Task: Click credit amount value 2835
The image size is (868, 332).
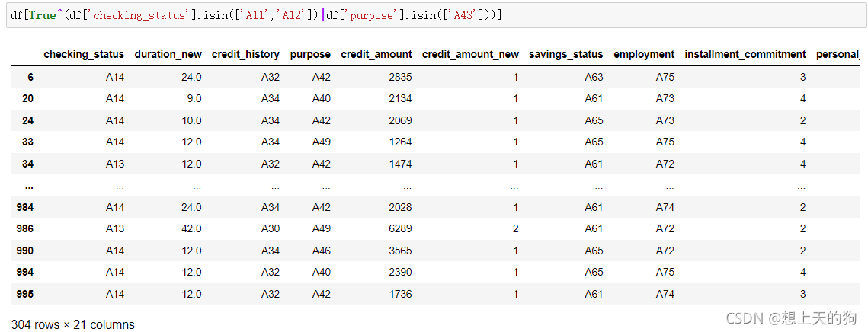Action: click(x=400, y=78)
